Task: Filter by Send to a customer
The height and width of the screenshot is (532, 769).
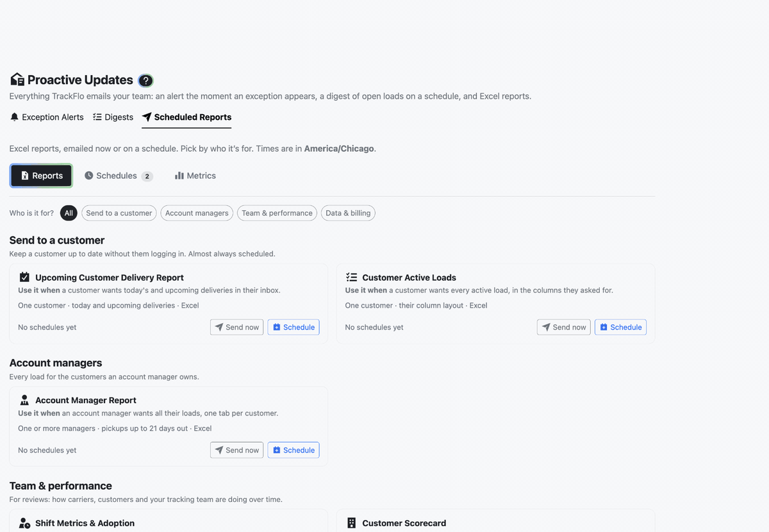Action: 119,213
